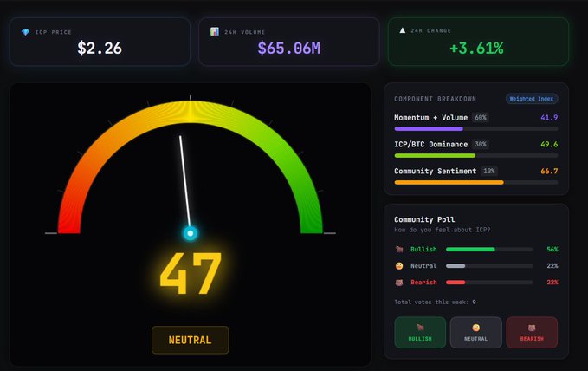Click the '24H CHANGE' card label
The image size is (588, 371).
[x=431, y=31]
